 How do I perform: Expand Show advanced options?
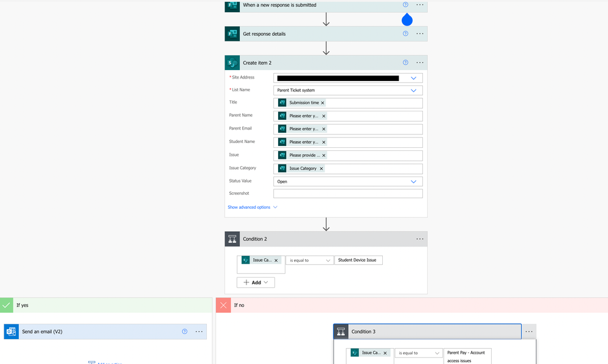click(x=253, y=207)
